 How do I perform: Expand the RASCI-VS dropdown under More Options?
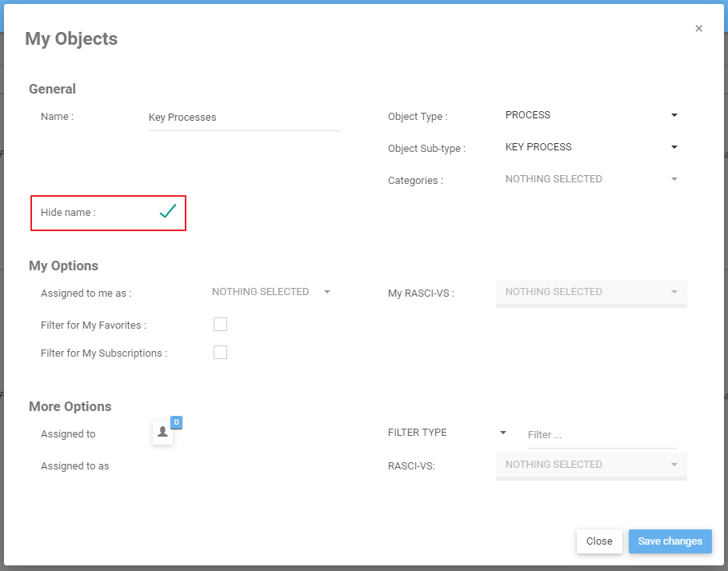point(590,465)
